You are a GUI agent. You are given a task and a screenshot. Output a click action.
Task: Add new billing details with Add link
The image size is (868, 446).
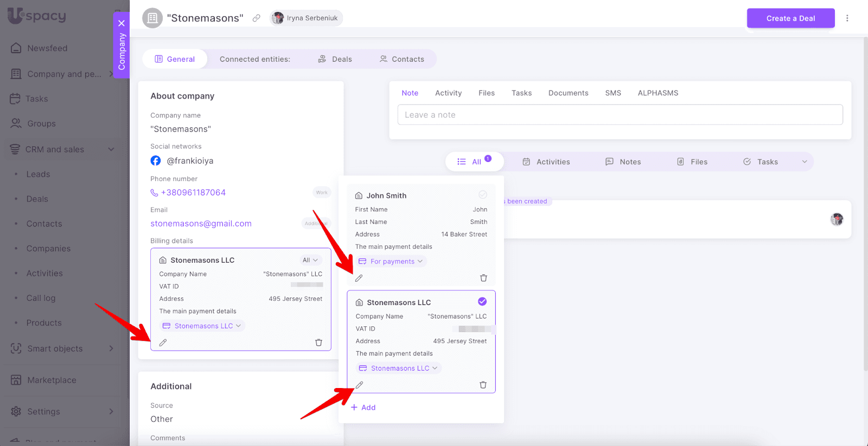[363, 408]
